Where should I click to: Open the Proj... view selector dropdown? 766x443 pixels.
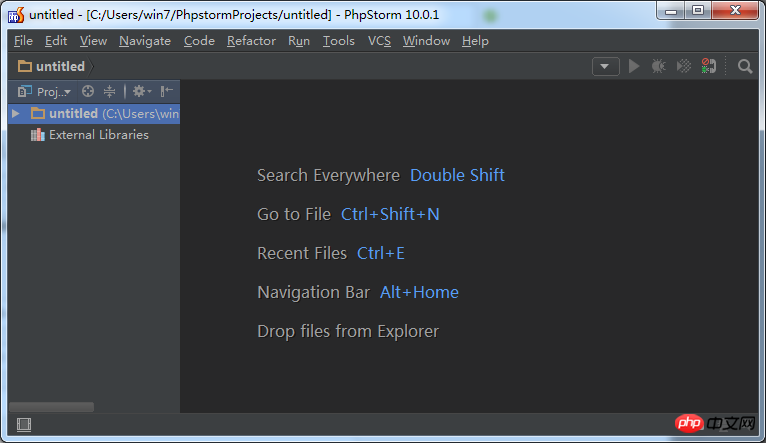(x=44, y=91)
